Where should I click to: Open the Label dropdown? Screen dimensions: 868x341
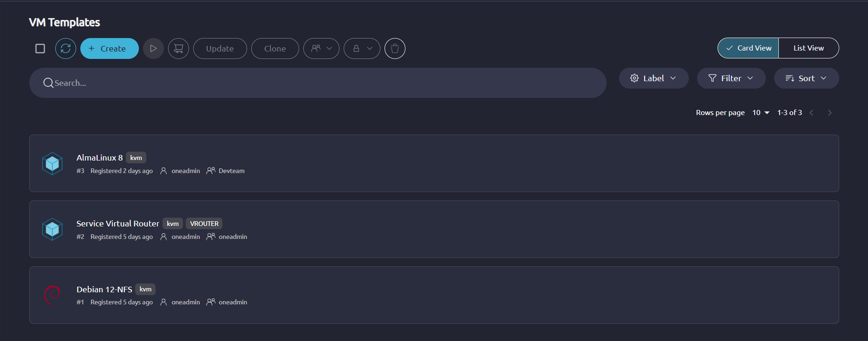[653, 78]
